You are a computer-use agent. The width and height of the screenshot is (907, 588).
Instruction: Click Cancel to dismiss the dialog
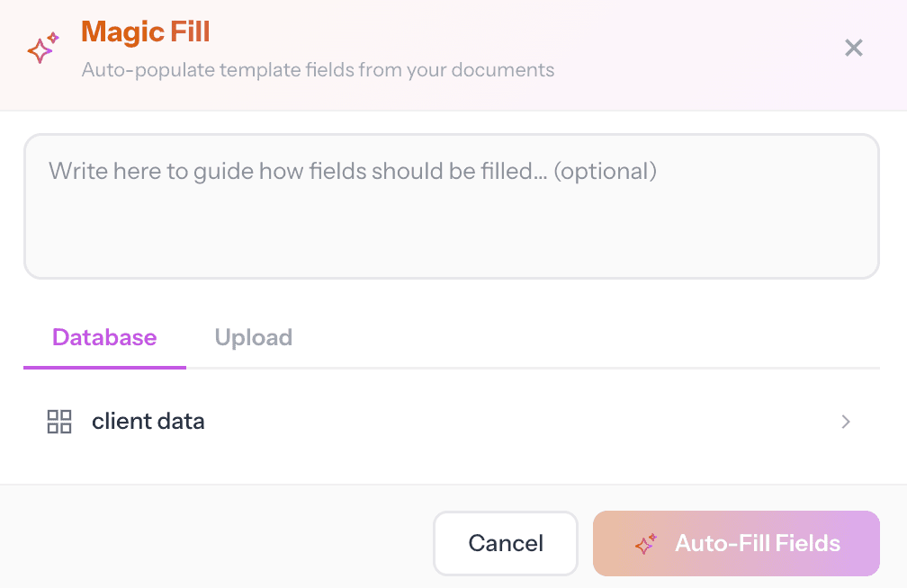[x=505, y=543]
